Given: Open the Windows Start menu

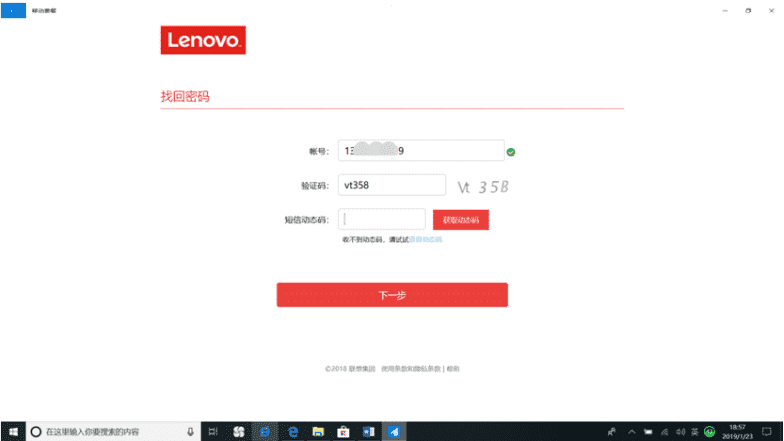Looking at the screenshot, I should click(14, 432).
